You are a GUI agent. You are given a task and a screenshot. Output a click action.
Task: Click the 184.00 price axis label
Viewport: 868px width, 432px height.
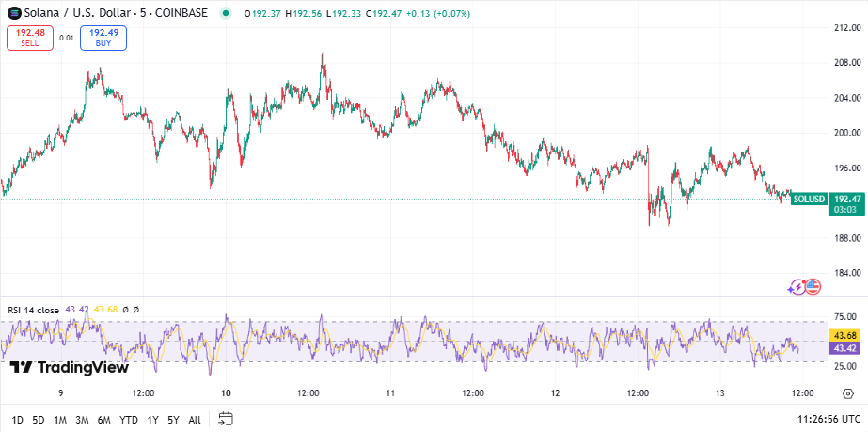click(x=847, y=273)
